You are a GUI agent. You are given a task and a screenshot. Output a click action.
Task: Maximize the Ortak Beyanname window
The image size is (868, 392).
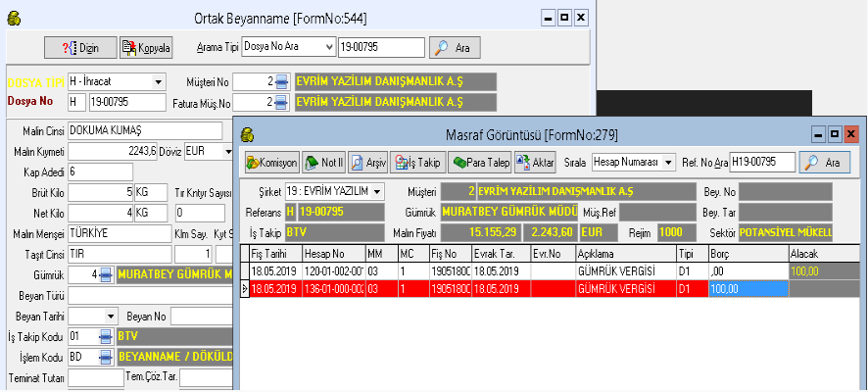click(x=564, y=19)
